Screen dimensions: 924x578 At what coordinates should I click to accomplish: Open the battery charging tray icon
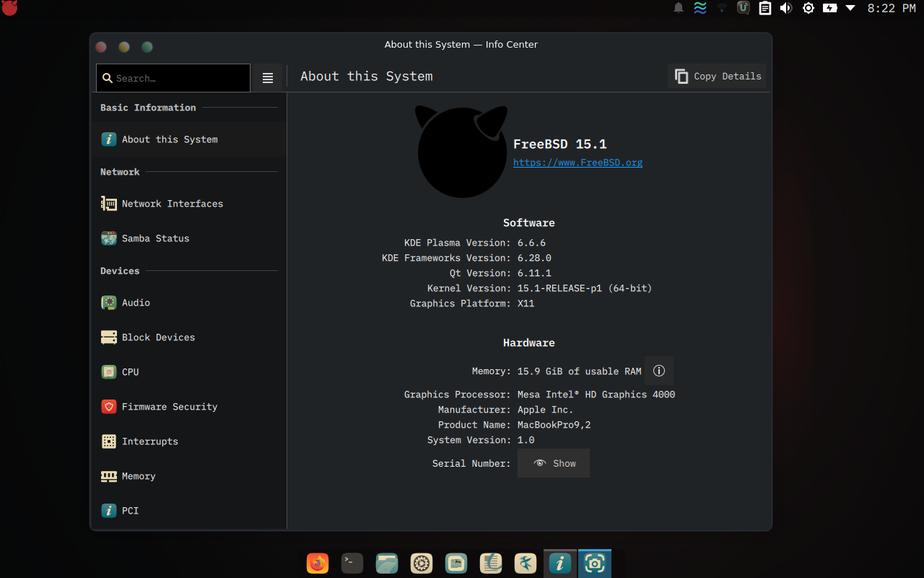[830, 8]
